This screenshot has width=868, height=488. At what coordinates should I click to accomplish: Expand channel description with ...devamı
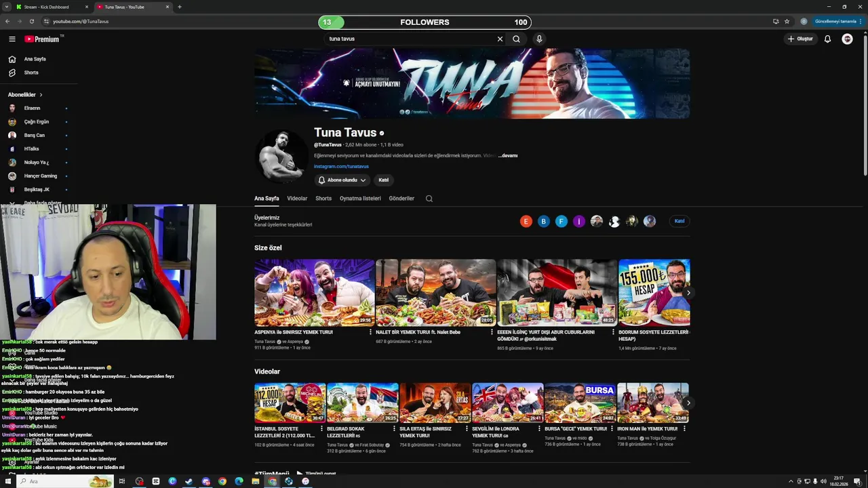tap(508, 155)
